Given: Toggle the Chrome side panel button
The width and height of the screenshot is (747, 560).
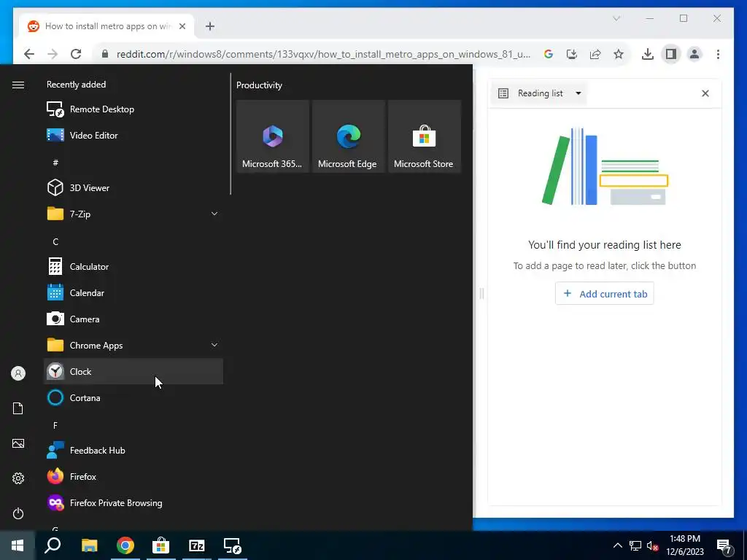Looking at the screenshot, I should click(x=671, y=54).
